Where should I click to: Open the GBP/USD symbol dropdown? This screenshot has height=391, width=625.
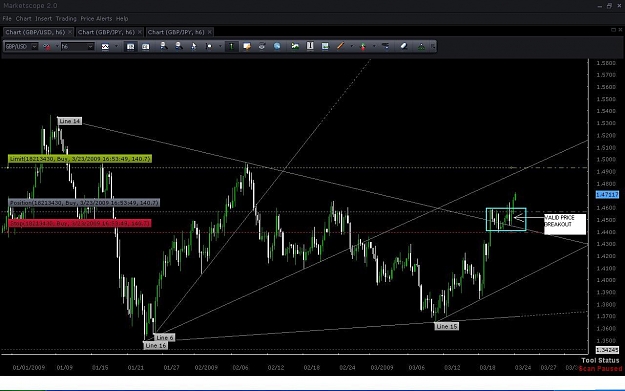pyautogui.click(x=34, y=47)
